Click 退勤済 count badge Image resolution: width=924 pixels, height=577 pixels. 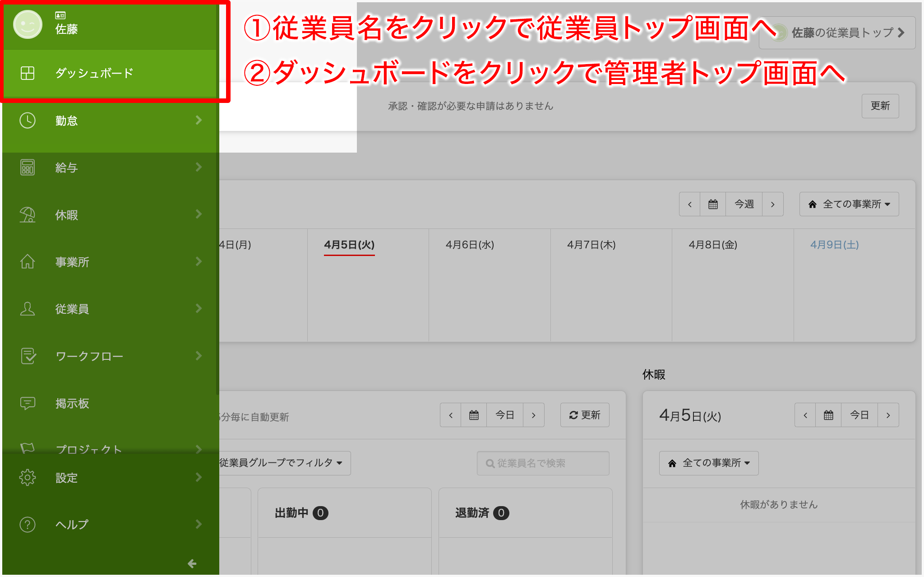pos(501,513)
